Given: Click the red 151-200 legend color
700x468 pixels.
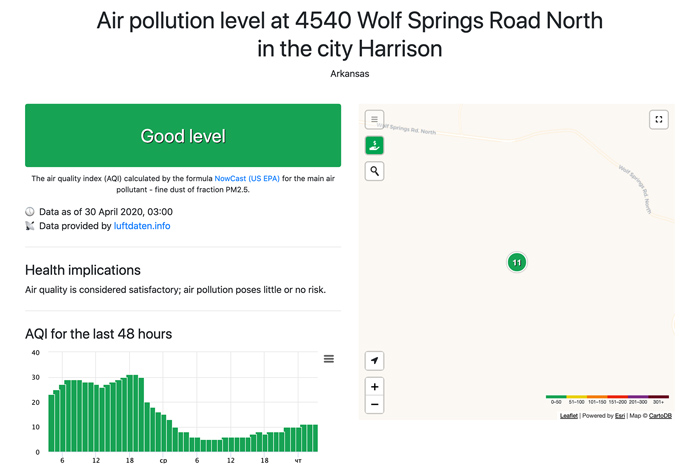Looking at the screenshot, I should coord(617,397).
